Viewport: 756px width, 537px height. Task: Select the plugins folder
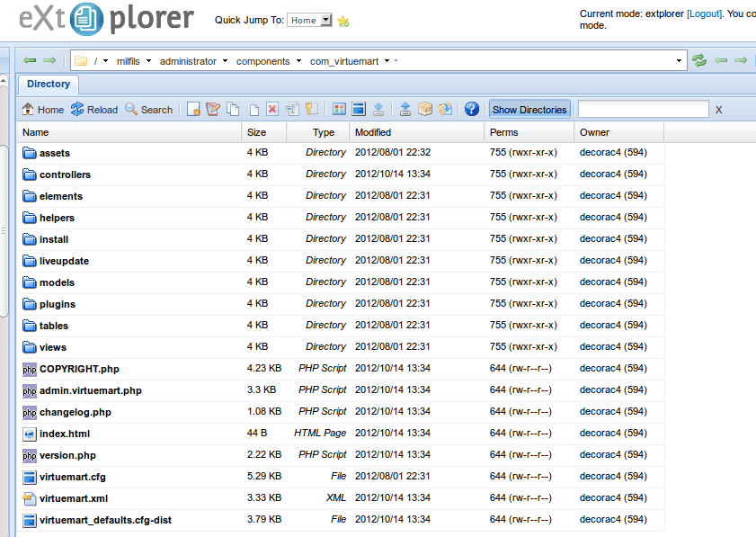[x=341, y=304]
